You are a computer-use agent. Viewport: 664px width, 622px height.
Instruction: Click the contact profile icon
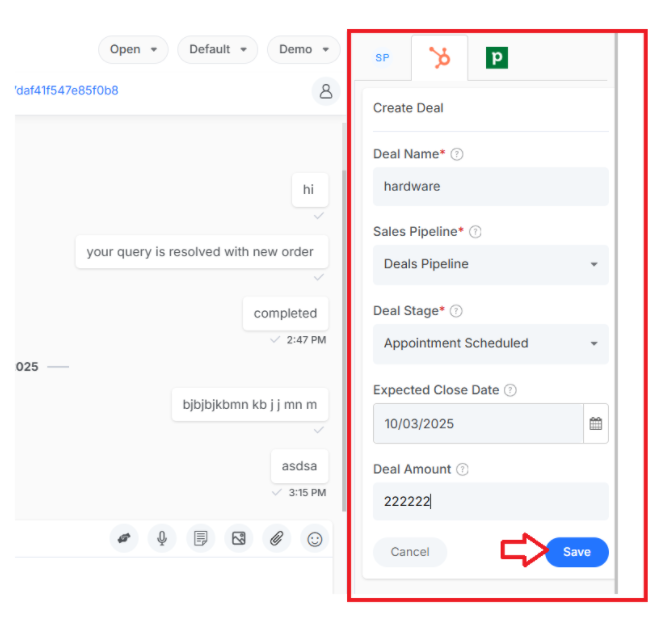[x=326, y=91]
